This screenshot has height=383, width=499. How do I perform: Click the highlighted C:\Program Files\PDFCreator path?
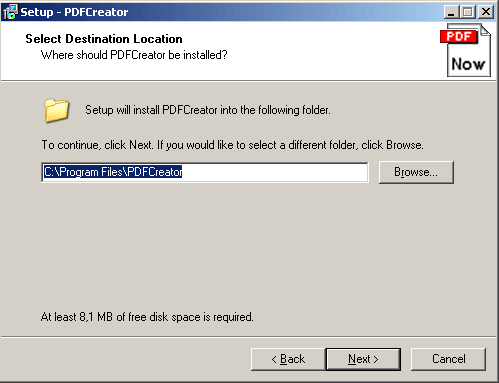tap(113, 172)
